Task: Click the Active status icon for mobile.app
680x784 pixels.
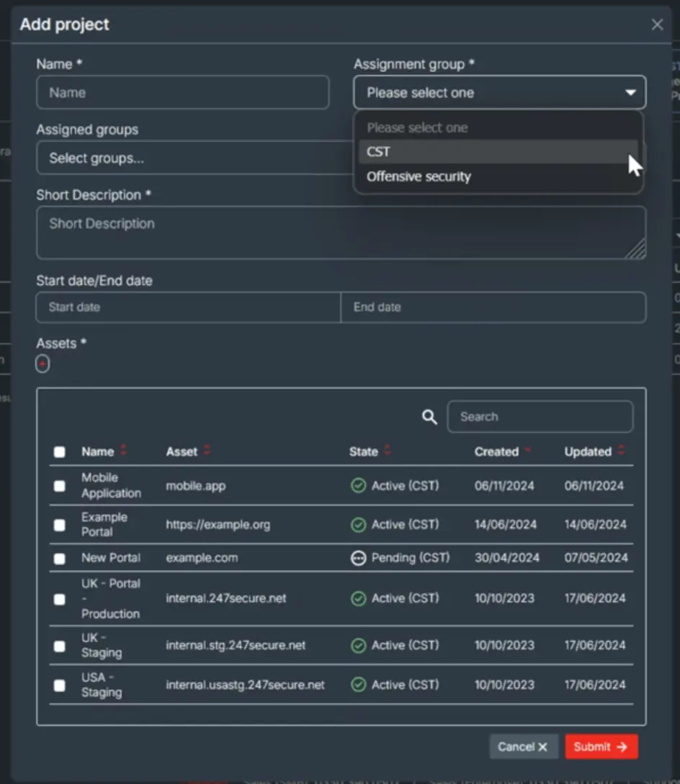Action: pyautogui.click(x=358, y=485)
